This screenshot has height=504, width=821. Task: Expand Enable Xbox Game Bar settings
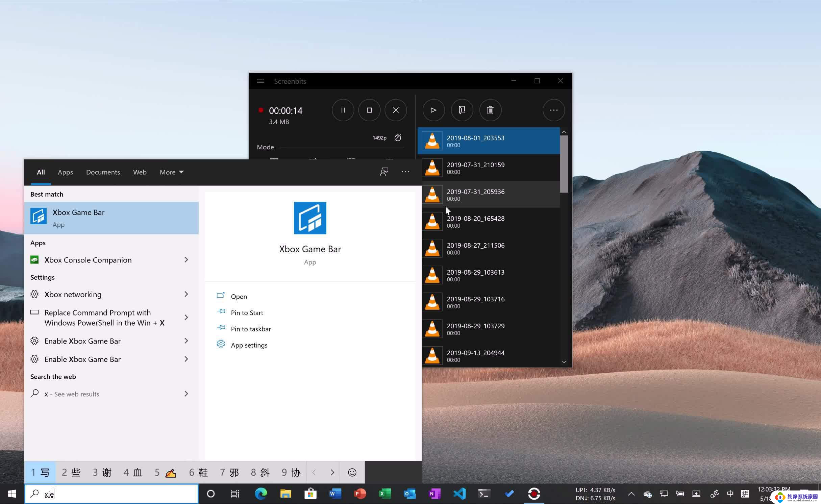pyautogui.click(x=186, y=341)
